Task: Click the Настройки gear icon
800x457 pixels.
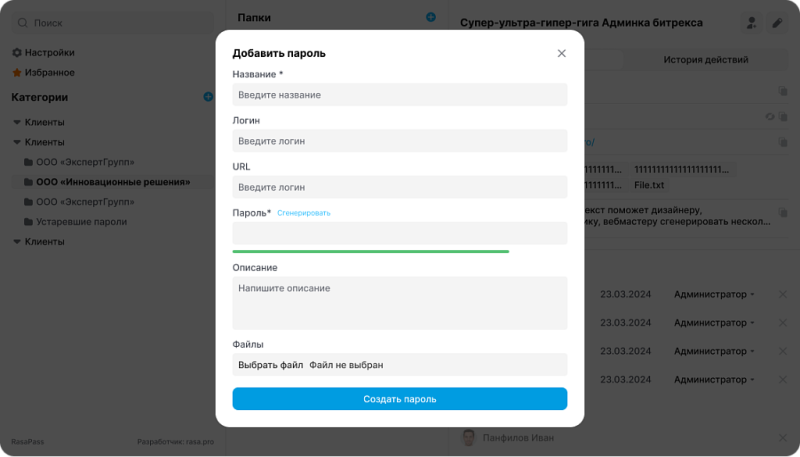Action: (x=17, y=52)
